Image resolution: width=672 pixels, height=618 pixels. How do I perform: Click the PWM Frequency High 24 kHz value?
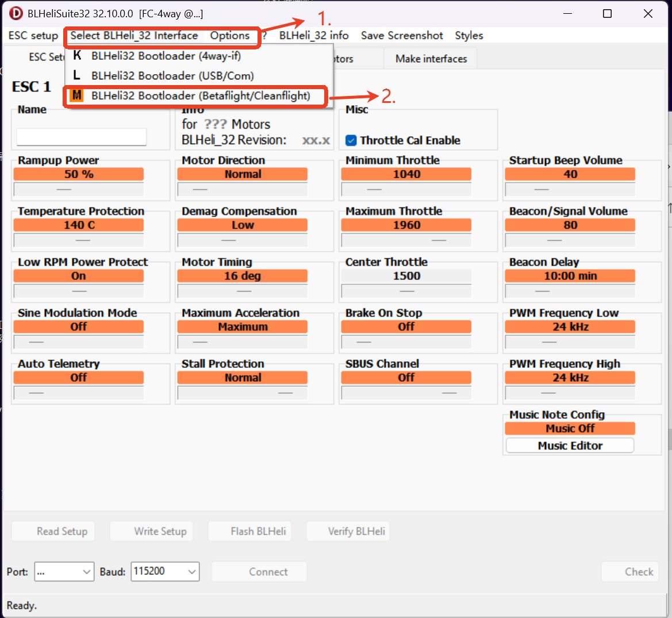[x=570, y=377]
